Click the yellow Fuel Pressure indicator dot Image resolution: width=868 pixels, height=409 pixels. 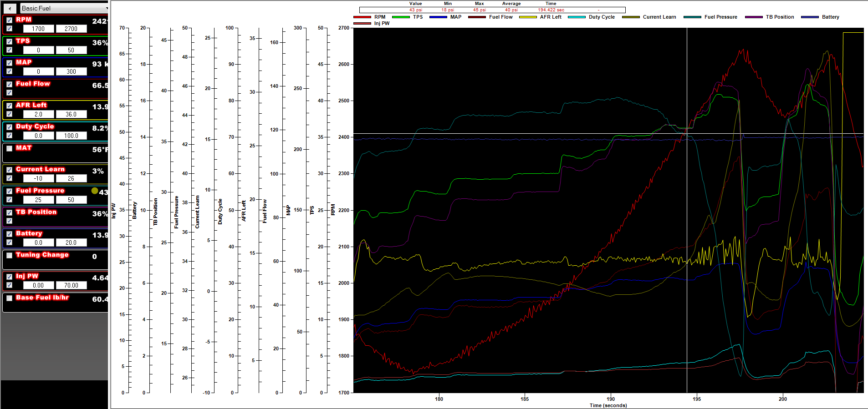tap(95, 191)
